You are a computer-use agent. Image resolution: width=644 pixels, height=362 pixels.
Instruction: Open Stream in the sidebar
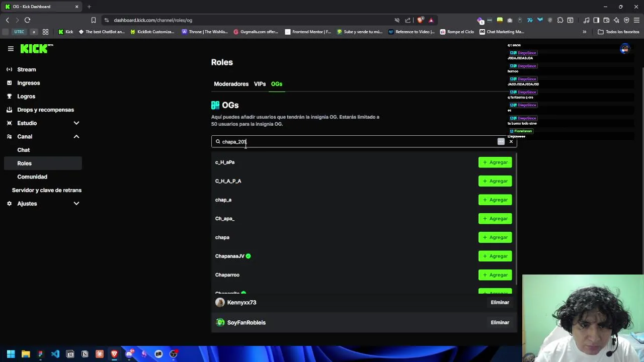27,69
